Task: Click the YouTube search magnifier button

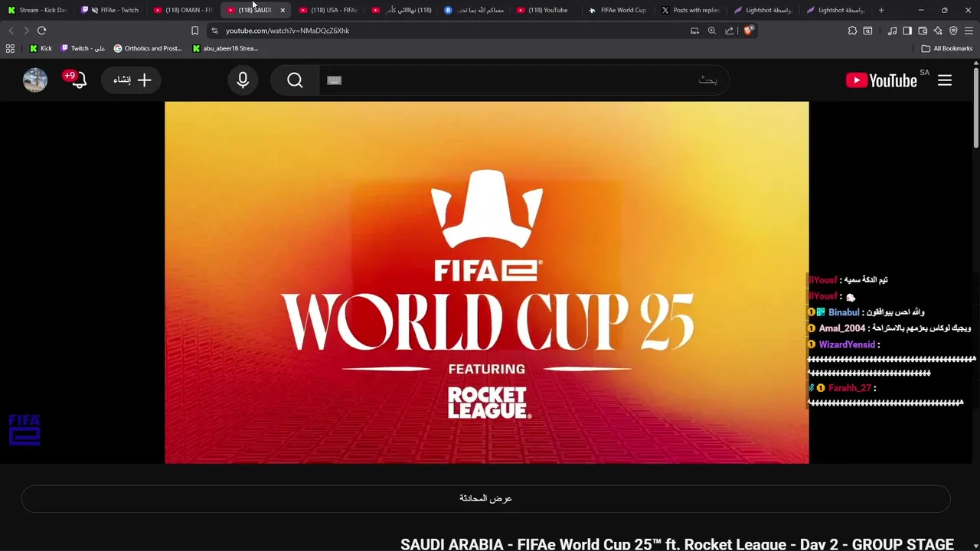Action: tap(295, 80)
